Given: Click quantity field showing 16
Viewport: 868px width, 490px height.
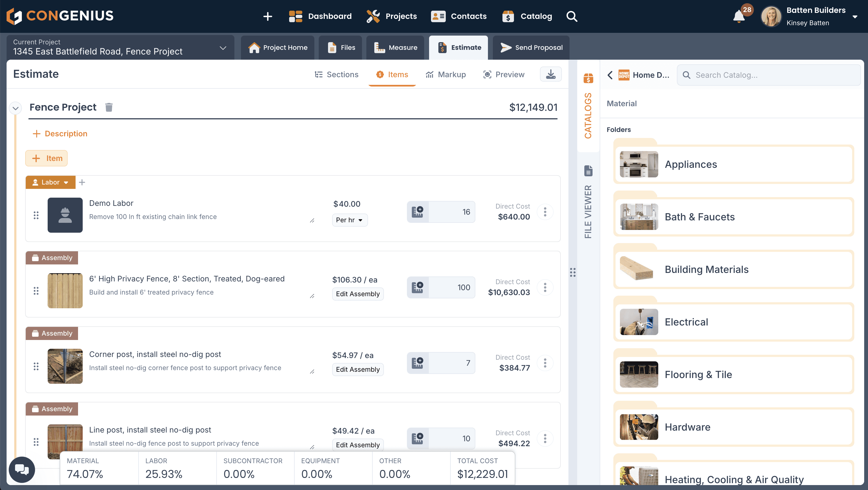Looking at the screenshot, I should tap(452, 212).
